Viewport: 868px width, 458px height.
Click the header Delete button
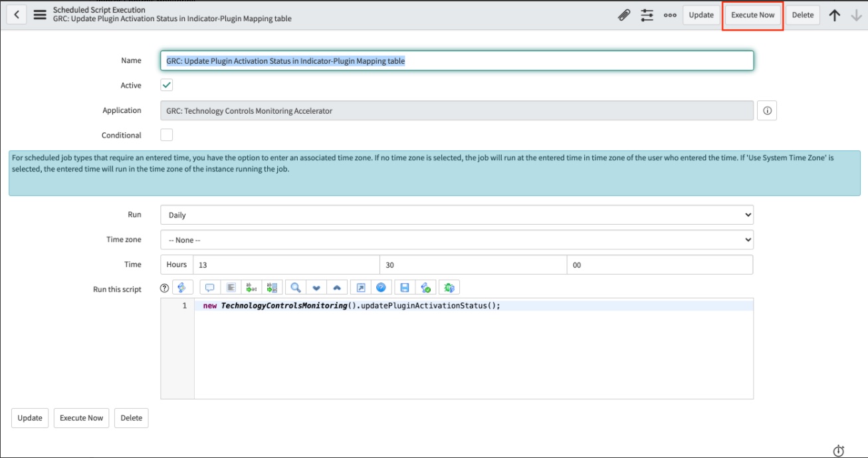tap(803, 15)
